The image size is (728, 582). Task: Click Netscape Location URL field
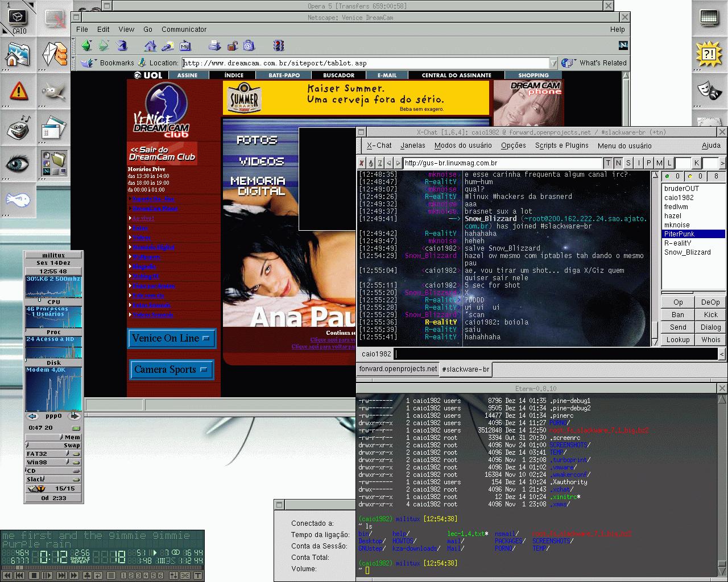(x=365, y=63)
